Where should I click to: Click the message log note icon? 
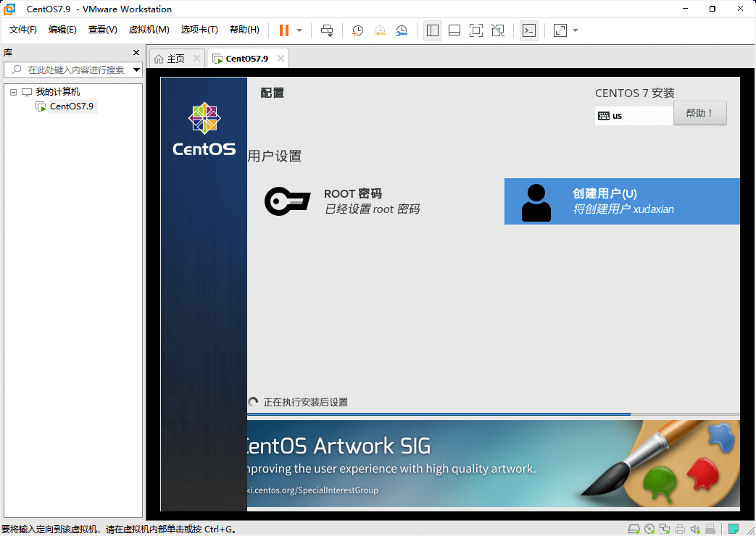pyautogui.click(x=734, y=529)
